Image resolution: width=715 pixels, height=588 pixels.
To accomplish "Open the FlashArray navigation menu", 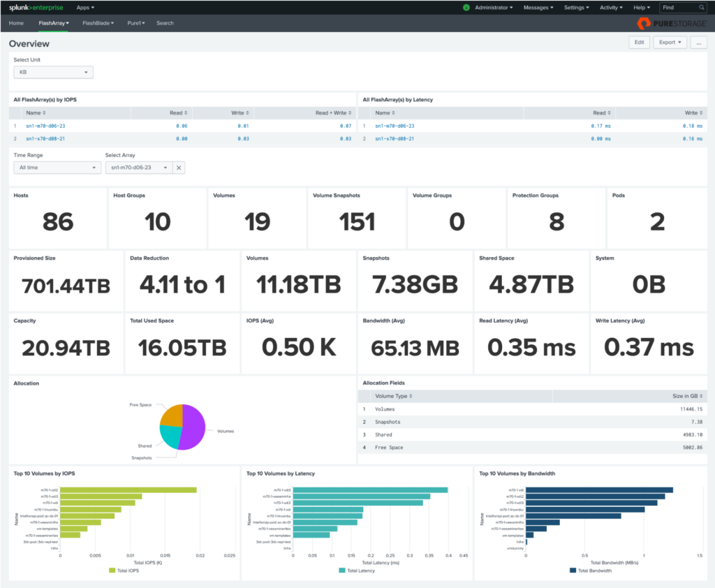I will [54, 23].
